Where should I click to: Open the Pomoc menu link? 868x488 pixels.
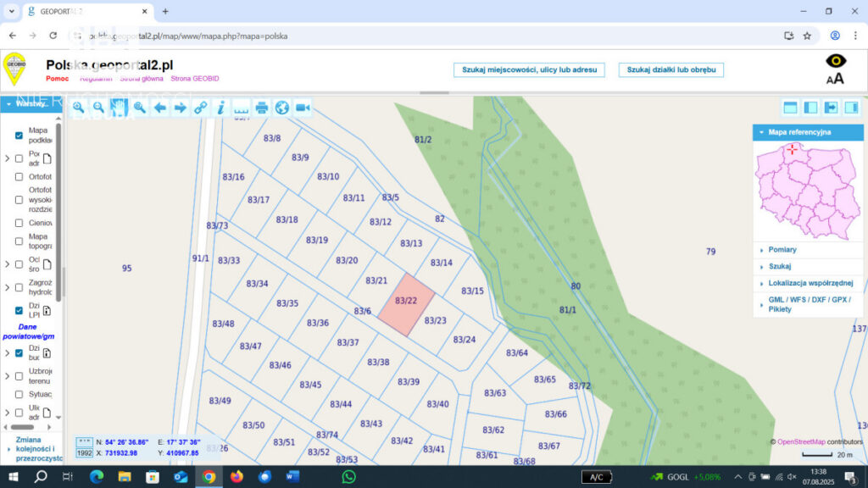pos(58,78)
